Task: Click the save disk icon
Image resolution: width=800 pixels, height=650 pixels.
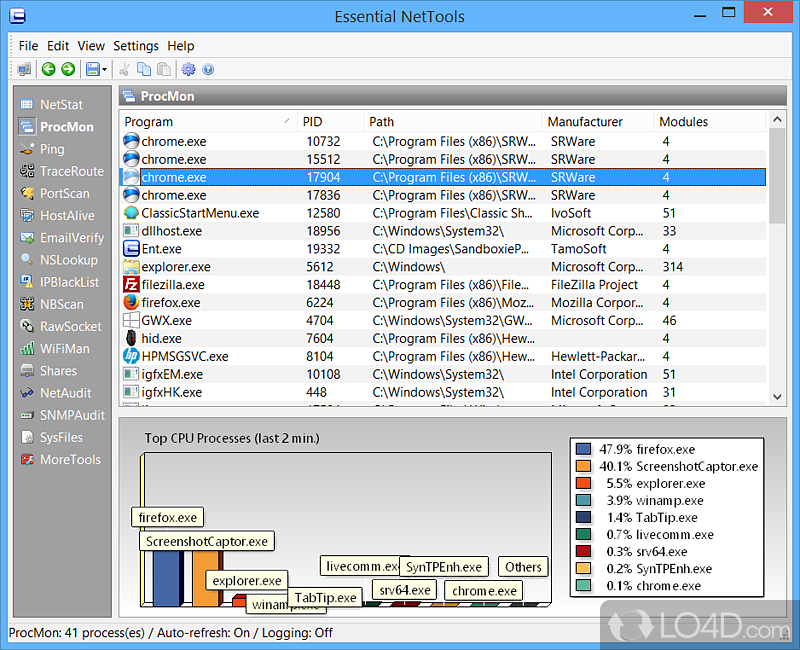Action: pyautogui.click(x=92, y=69)
